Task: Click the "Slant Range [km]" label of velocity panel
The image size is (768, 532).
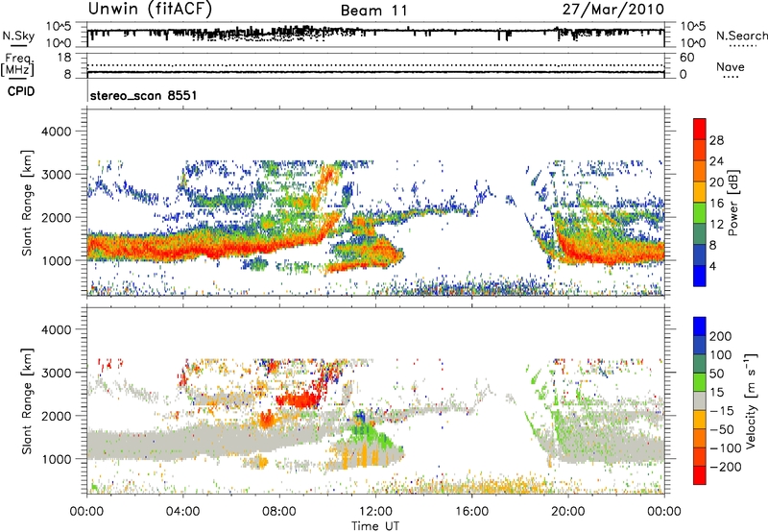Action: click(27, 400)
